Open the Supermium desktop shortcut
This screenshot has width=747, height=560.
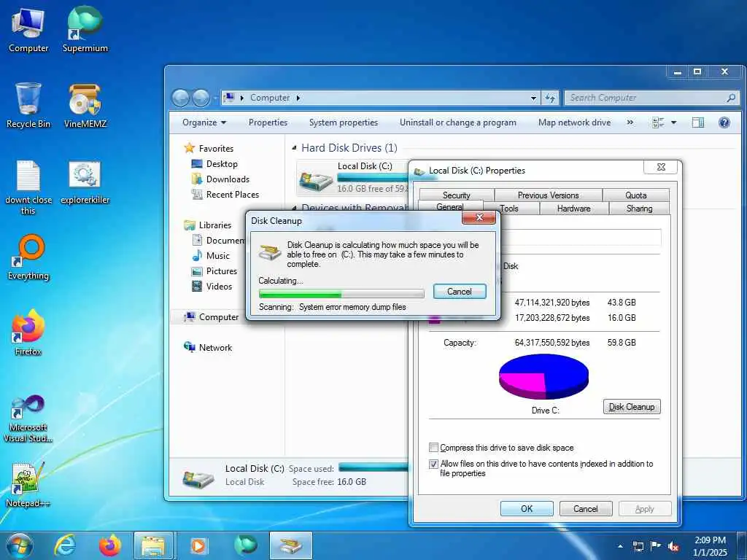[85, 31]
